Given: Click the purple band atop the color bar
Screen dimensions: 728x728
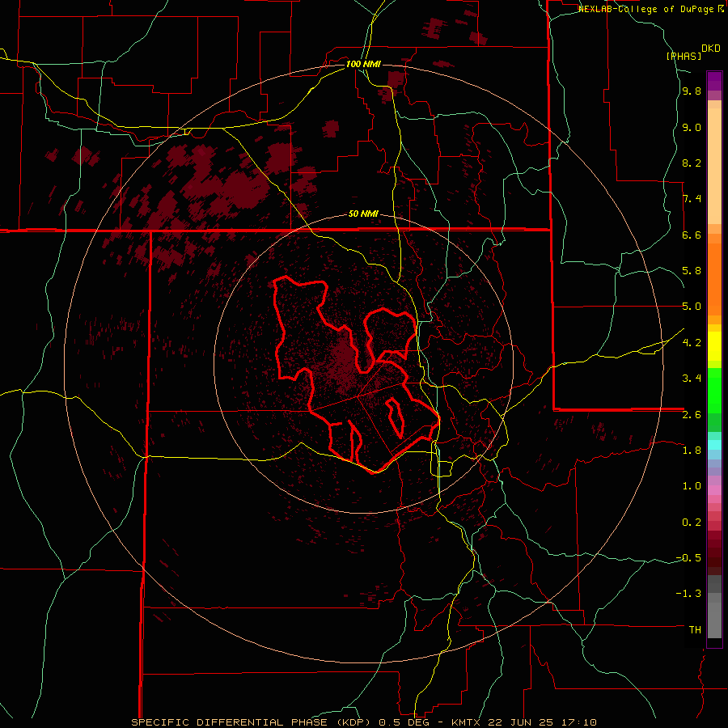Looking at the screenshot, I should 714,81.
